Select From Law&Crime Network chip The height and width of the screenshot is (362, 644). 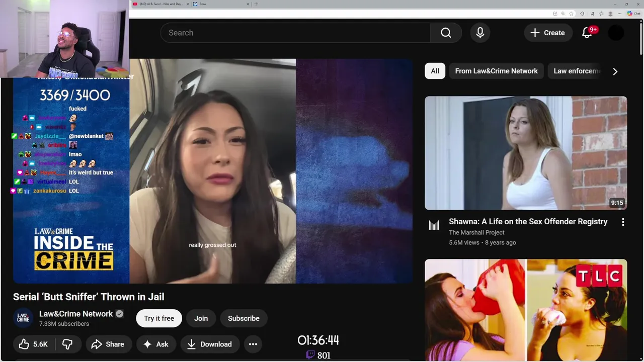point(496,71)
